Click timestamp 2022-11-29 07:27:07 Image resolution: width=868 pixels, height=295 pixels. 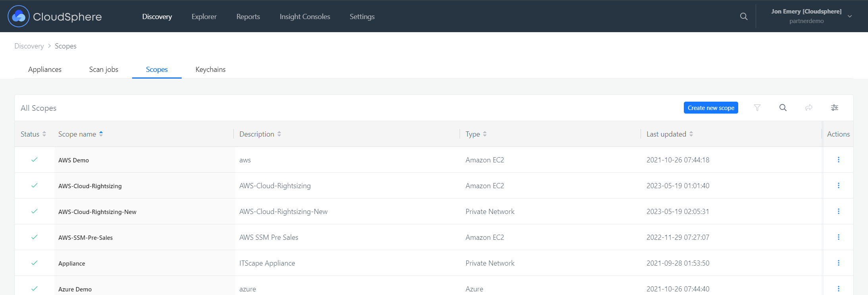pyautogui.click(x=678, y=237)
